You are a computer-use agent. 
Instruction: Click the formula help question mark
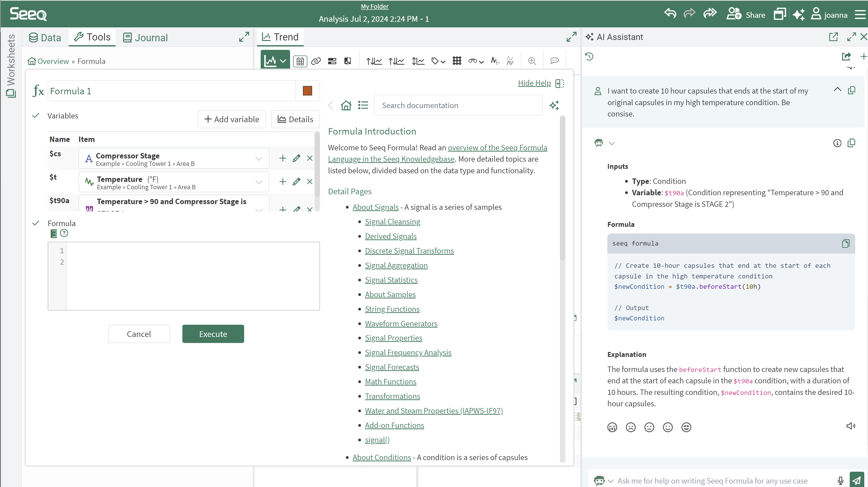64,233
